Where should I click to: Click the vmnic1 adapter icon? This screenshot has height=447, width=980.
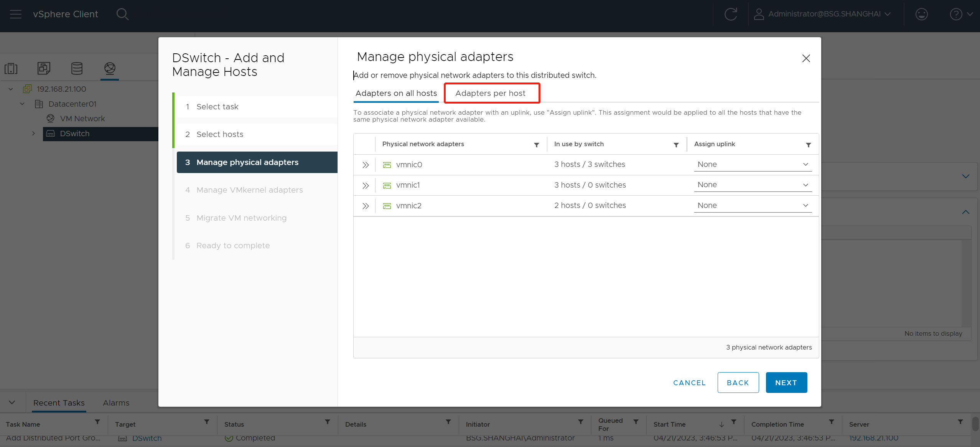tap(387, 185)
